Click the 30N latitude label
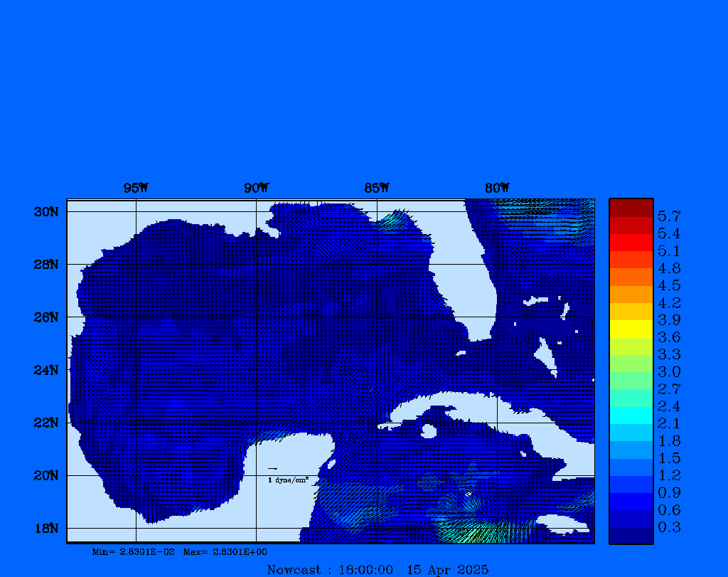Image resolution: width=728 pixels, height=577 pixels. click(x=45, y=212)
